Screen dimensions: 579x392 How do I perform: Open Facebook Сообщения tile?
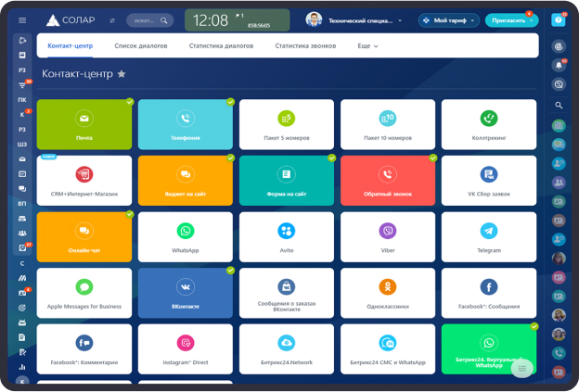[489, 293]
